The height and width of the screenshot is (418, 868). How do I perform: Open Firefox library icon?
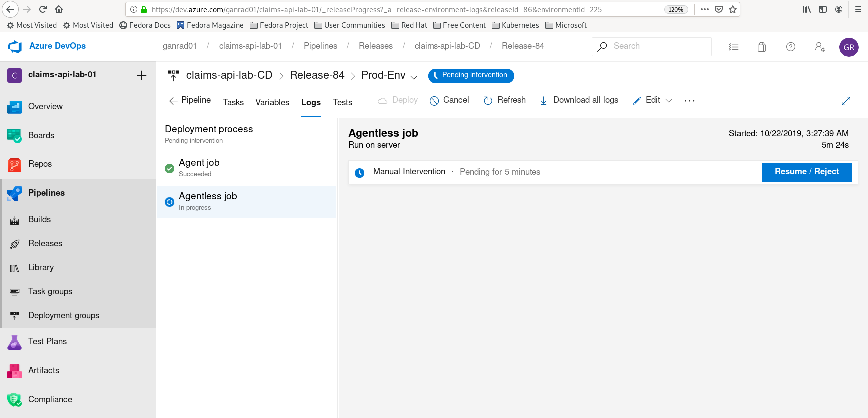pyautogui.click(x=807, y=9)
